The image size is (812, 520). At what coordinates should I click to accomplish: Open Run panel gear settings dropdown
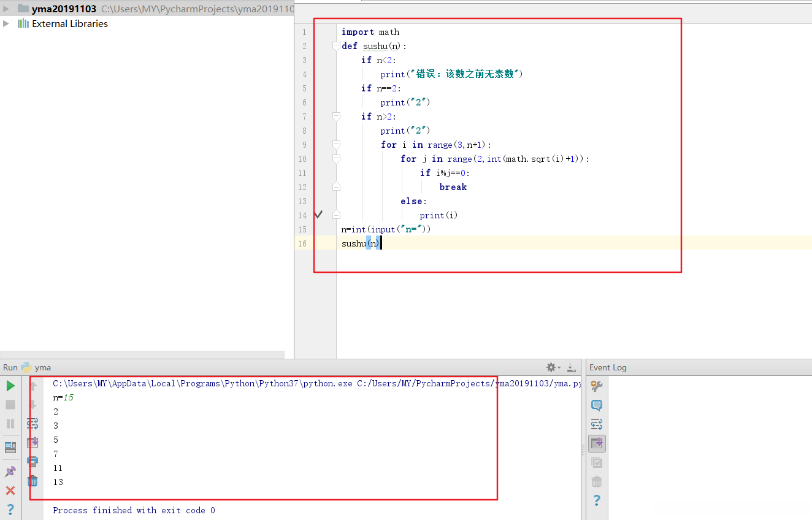pos(553,367)
